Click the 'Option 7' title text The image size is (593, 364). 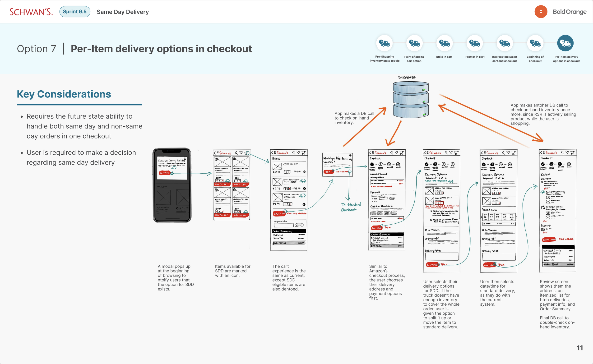point(37,49)
